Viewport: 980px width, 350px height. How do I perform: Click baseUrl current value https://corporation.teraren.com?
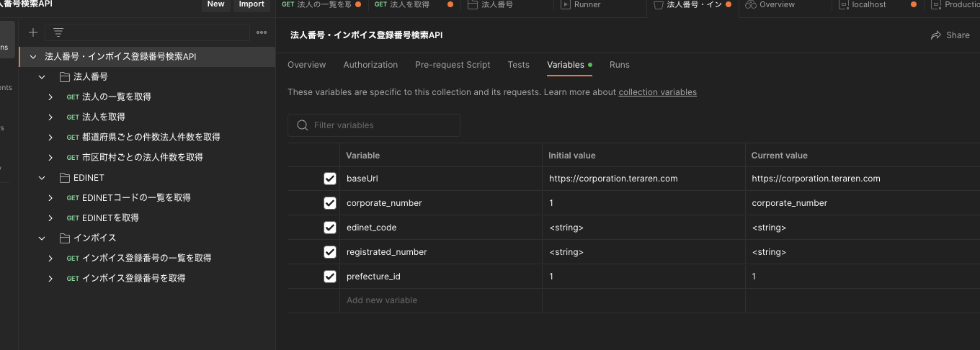816,179
